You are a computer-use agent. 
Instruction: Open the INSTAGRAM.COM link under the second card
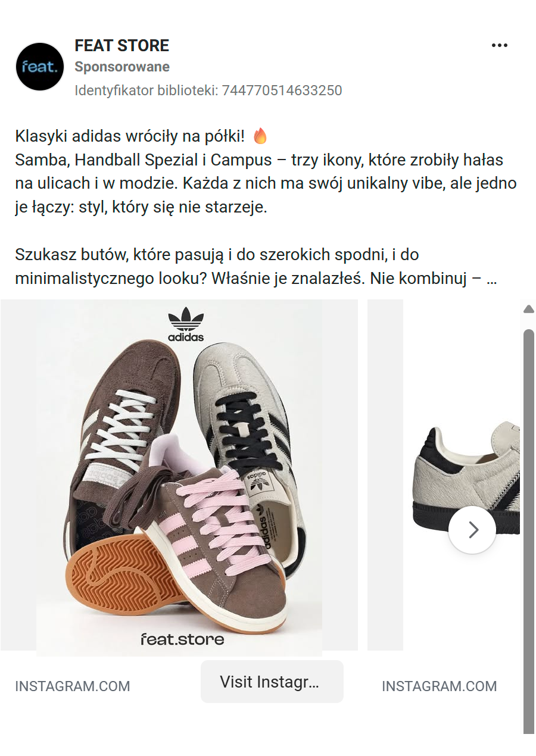(x=440, y=686)
